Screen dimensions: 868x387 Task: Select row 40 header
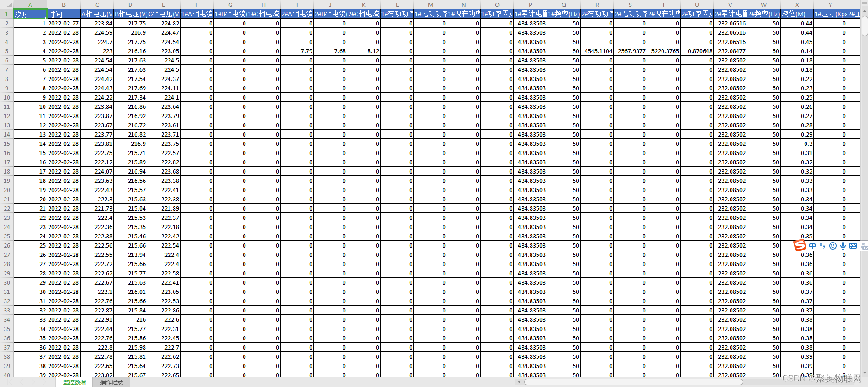click(x=7, y=375)
